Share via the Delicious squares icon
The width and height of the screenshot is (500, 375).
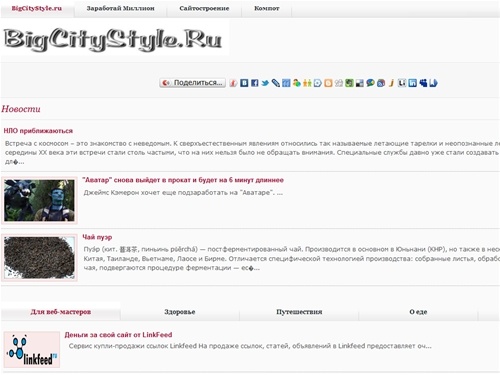coord(360,83)
